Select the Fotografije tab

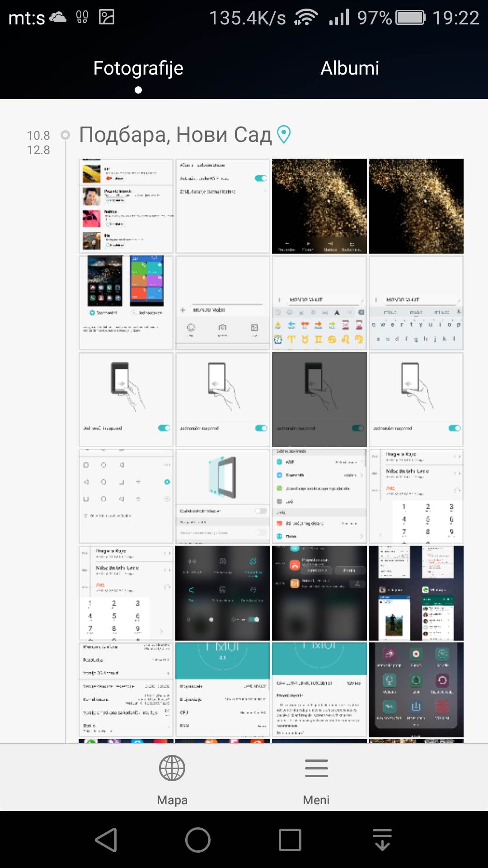point(138,68)
